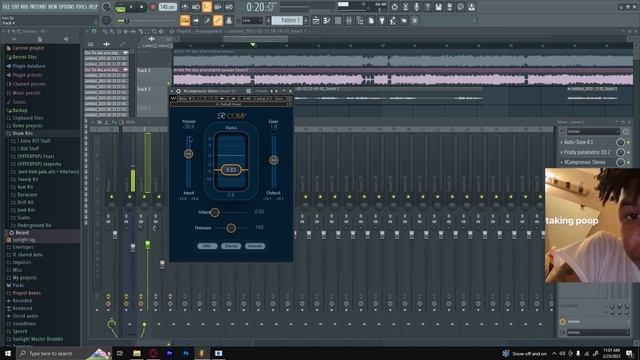Click the round record button
The image size is (640, 360).
click(153, 7)
